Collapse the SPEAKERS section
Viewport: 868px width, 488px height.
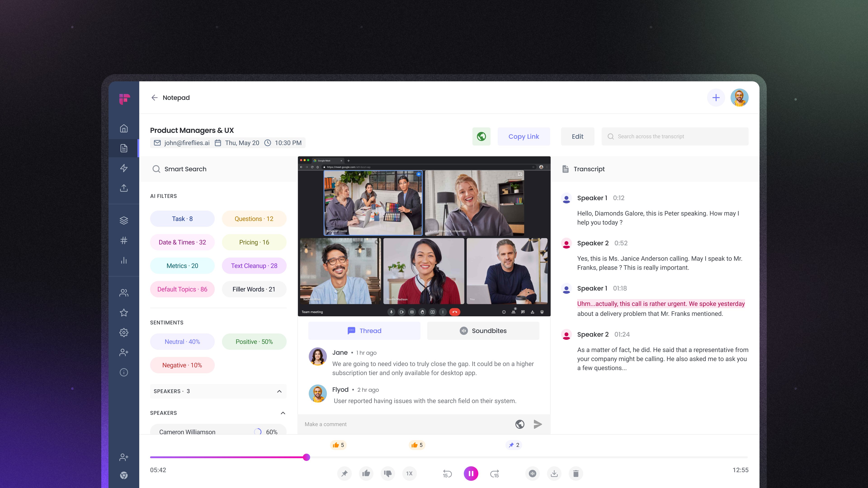(x=283, y=413)
